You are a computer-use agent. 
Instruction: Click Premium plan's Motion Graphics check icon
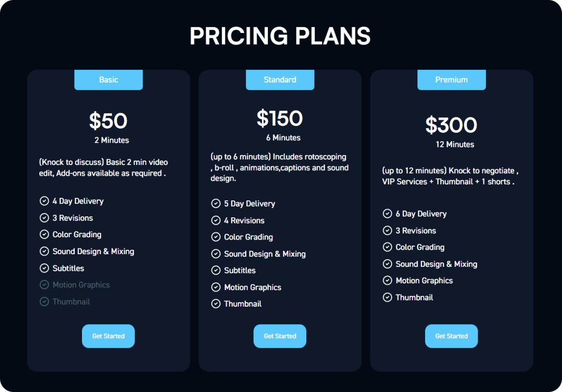tap(387, 280)
